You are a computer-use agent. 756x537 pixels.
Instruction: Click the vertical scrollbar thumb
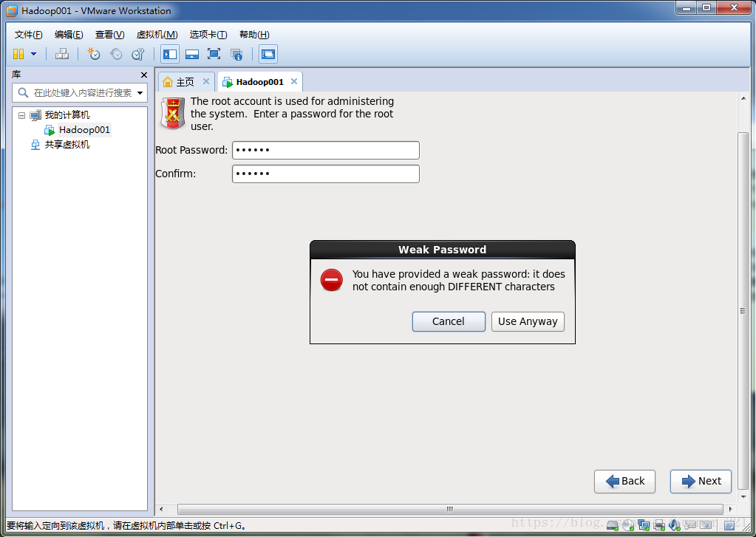click(743, 311)
